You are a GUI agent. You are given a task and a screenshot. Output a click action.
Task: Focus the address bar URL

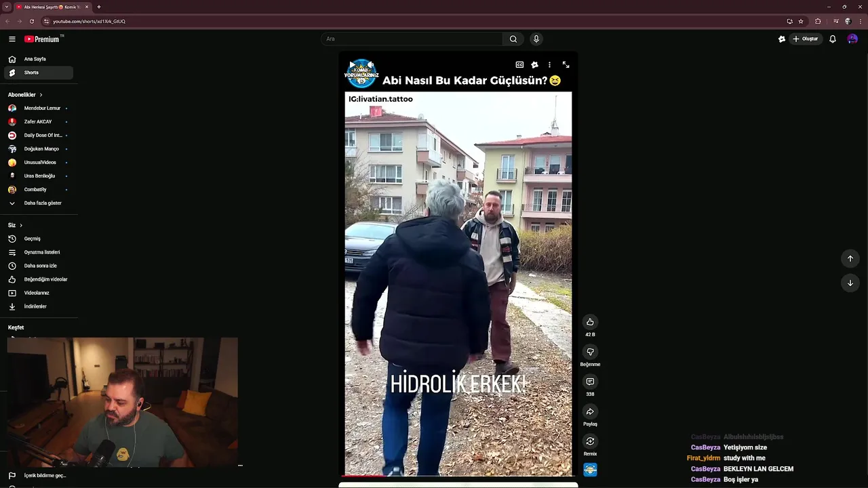(89, 21)
